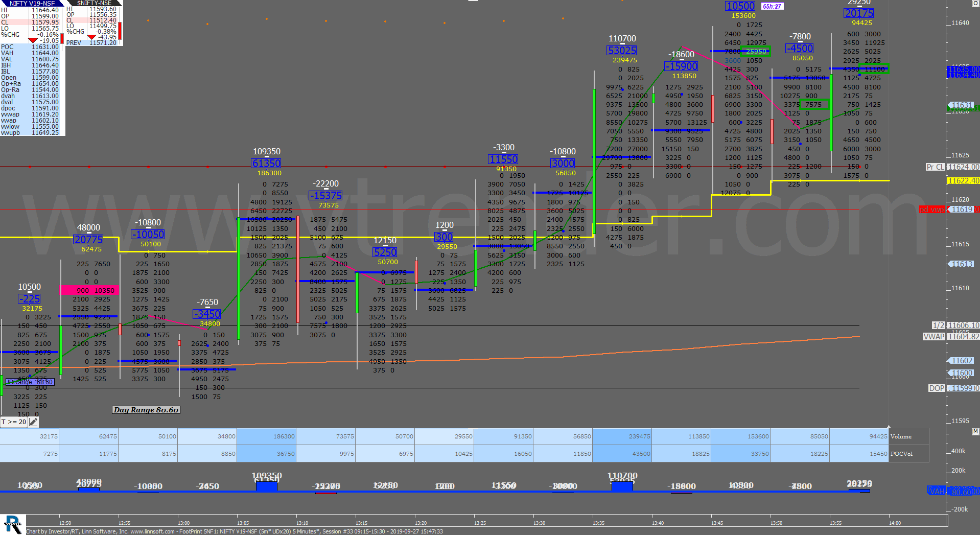Click the IBRange 68.60 label
The image size is (980, 535).
(30, 382)
